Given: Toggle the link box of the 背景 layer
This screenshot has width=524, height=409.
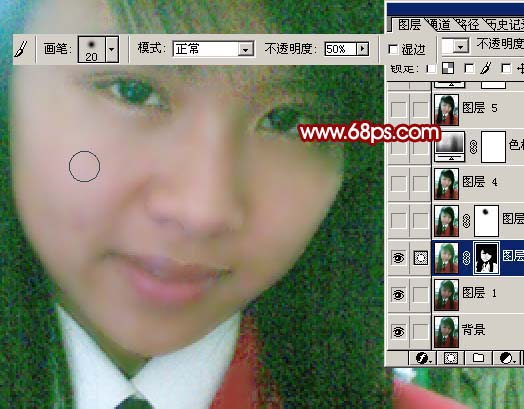Looking at the screenshot, I should (x=420, y=331).
